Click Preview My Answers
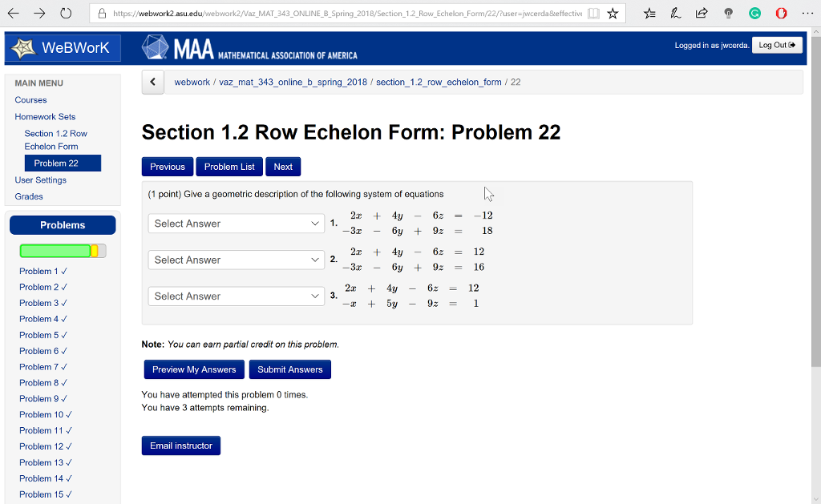 [x=194, y=369]
